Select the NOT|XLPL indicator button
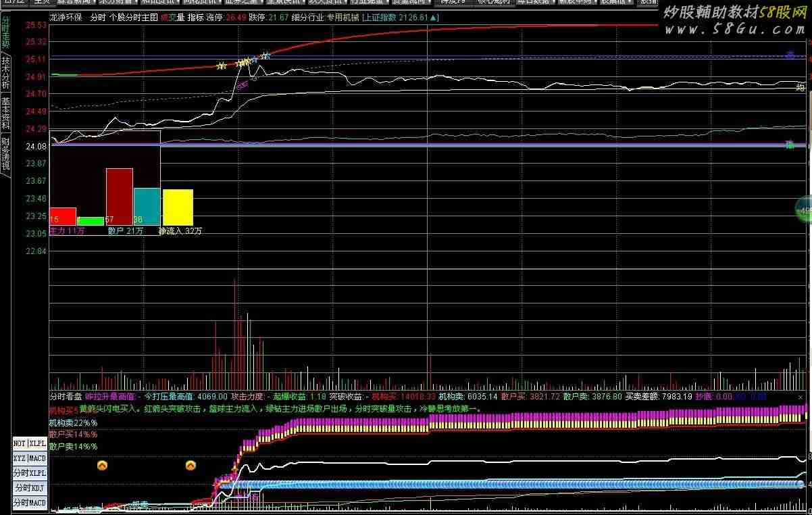Image resolution: width=812 pixels, height=515 pixels. click(30, 443)
